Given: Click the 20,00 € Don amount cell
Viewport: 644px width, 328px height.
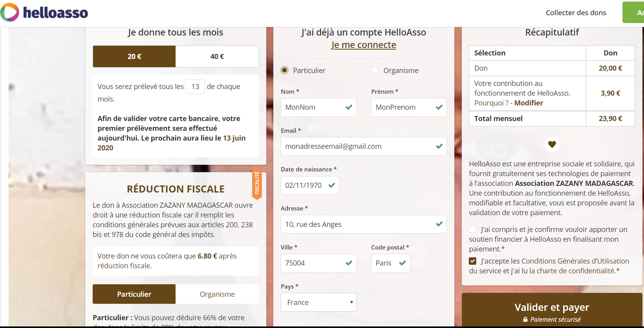Looking at the screenshot, I should [x=610, y=68].
